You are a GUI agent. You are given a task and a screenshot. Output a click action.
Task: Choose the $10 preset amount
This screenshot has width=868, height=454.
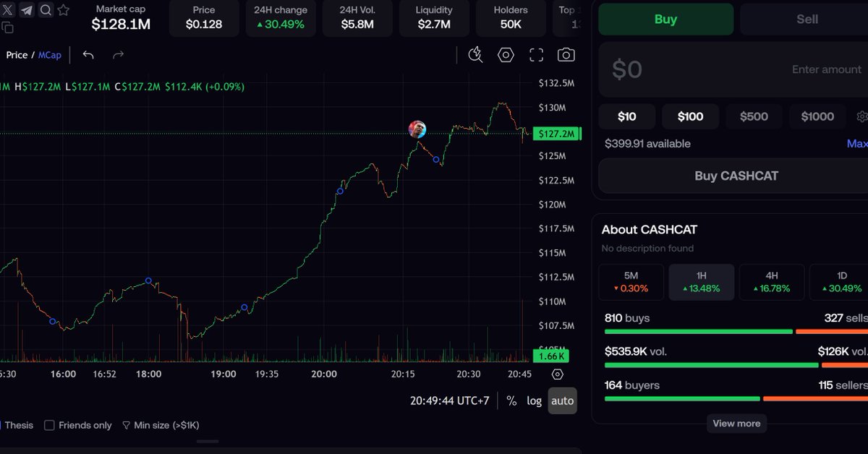[x=627, y=116]
